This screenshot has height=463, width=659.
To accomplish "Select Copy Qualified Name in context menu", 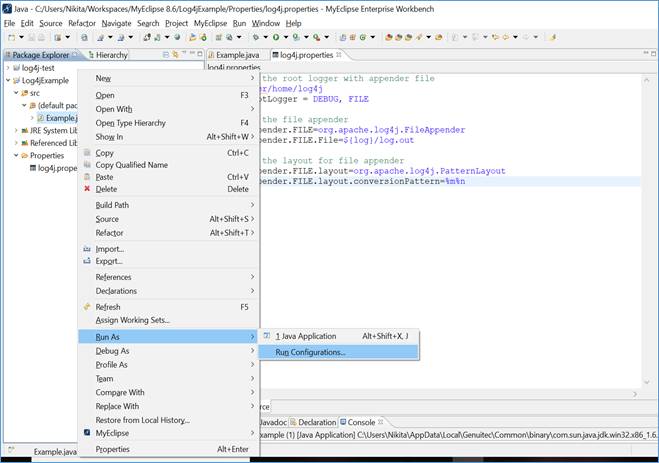I will [169, 165].
